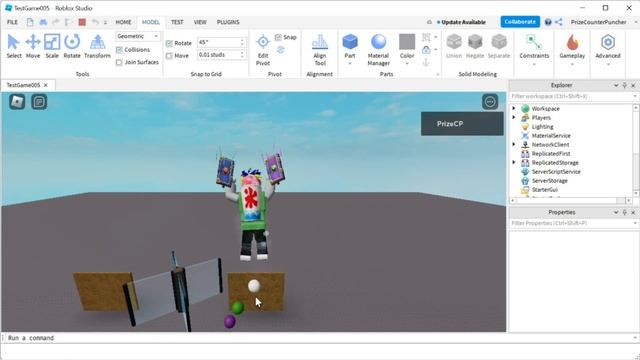Expand the Players tree node
Screen dimensions: 640x360
[514, 118]
